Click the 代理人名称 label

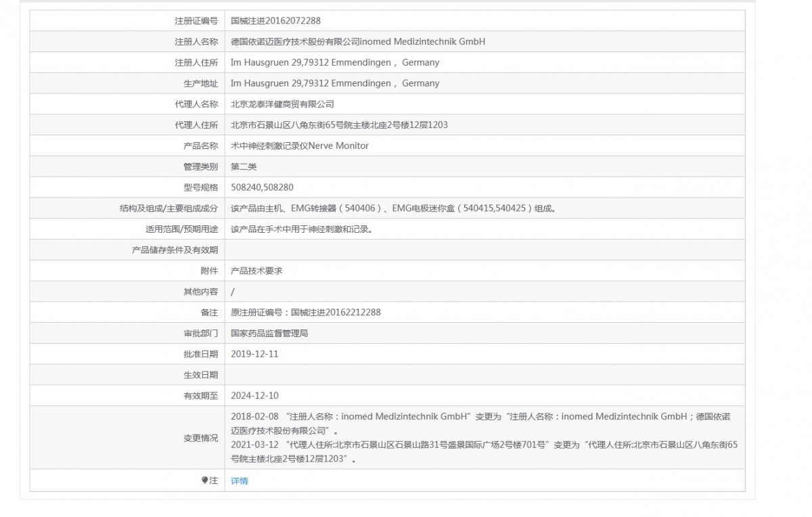[x=196, y=104]
